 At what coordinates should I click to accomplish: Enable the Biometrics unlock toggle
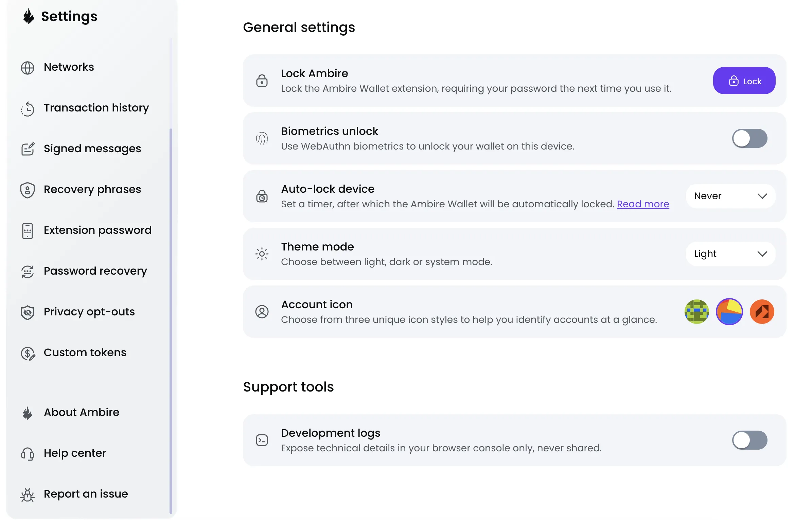[x=749, y=138]
